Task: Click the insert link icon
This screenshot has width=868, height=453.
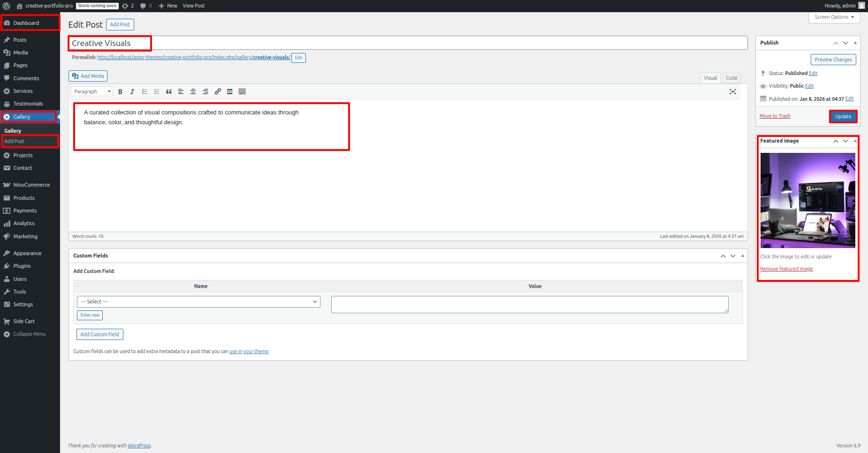Action: pos(218,92)
